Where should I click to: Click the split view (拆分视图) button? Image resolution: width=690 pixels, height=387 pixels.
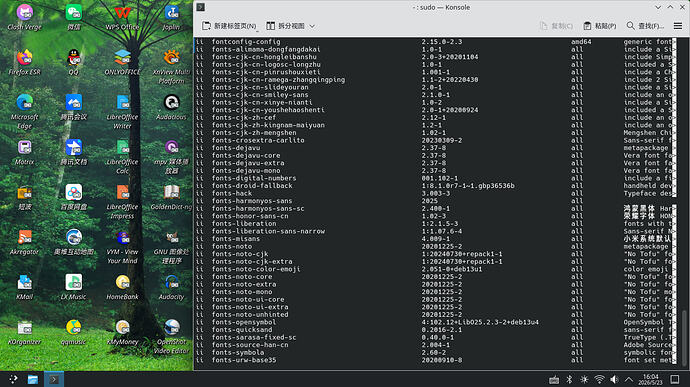point(285,26)
